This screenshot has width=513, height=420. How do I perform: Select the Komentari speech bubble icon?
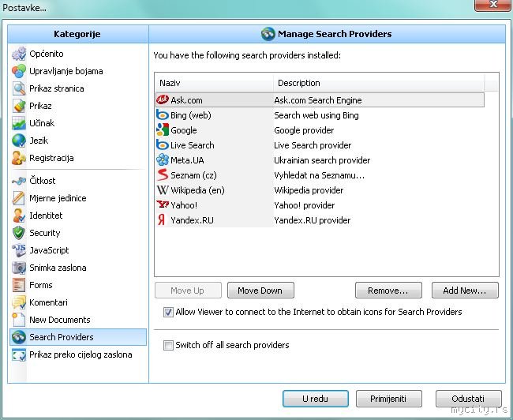coord(19,302)
